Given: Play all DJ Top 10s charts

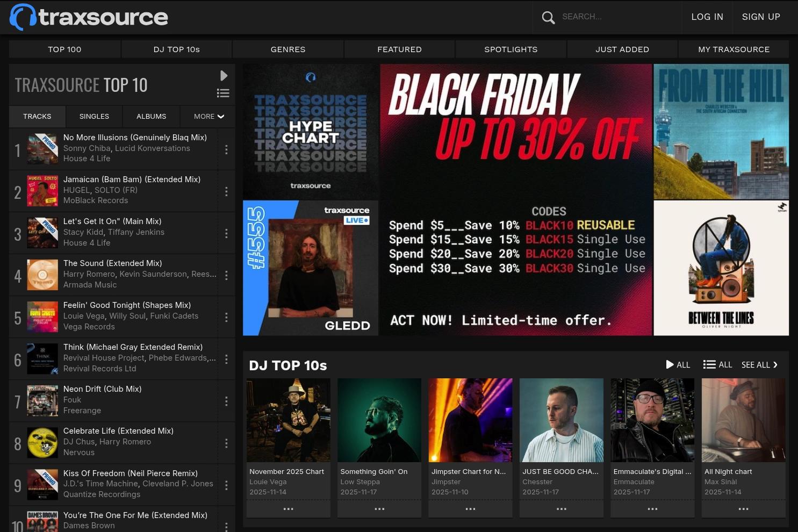Looking at the screenshot, I should pos(678,365).
